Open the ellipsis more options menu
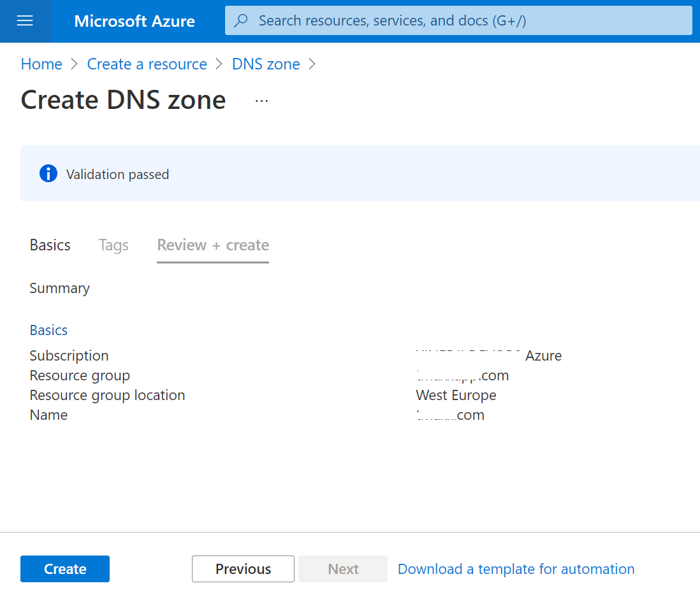This screenshot has width=700, height=595. (261, 101)
